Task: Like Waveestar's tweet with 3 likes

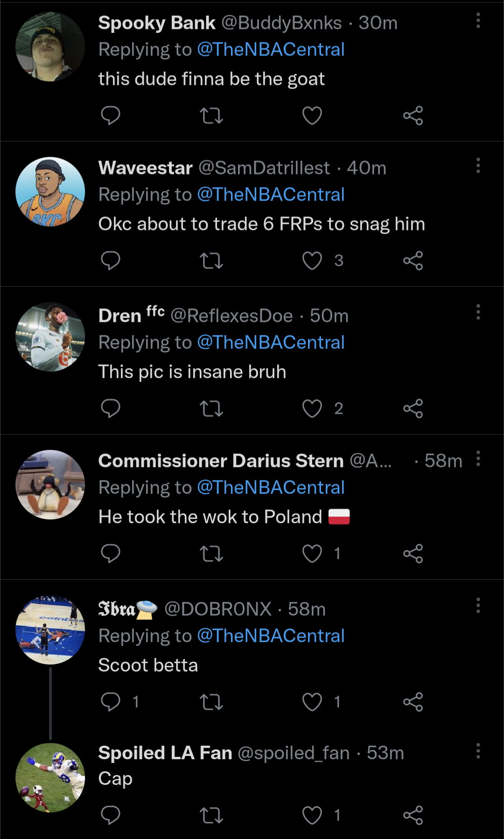Action: tap(312, 260)
